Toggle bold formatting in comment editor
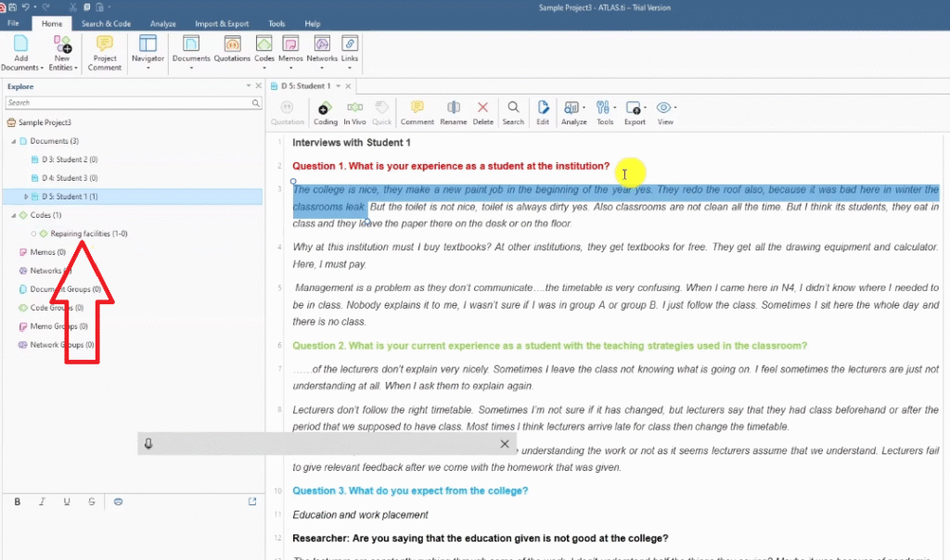The width and height of the screenshot is (950, 560). (18, 502)
